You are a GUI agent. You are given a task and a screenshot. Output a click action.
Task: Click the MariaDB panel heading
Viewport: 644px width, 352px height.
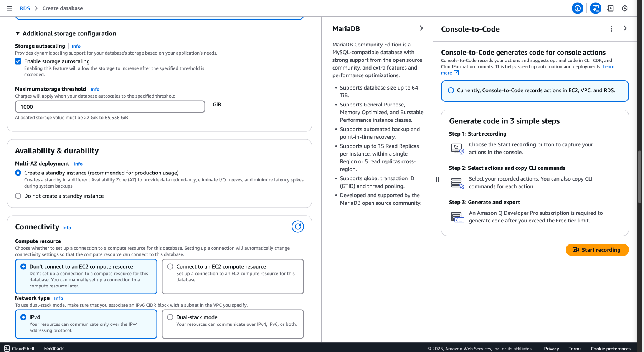click(x=346, y=28)
